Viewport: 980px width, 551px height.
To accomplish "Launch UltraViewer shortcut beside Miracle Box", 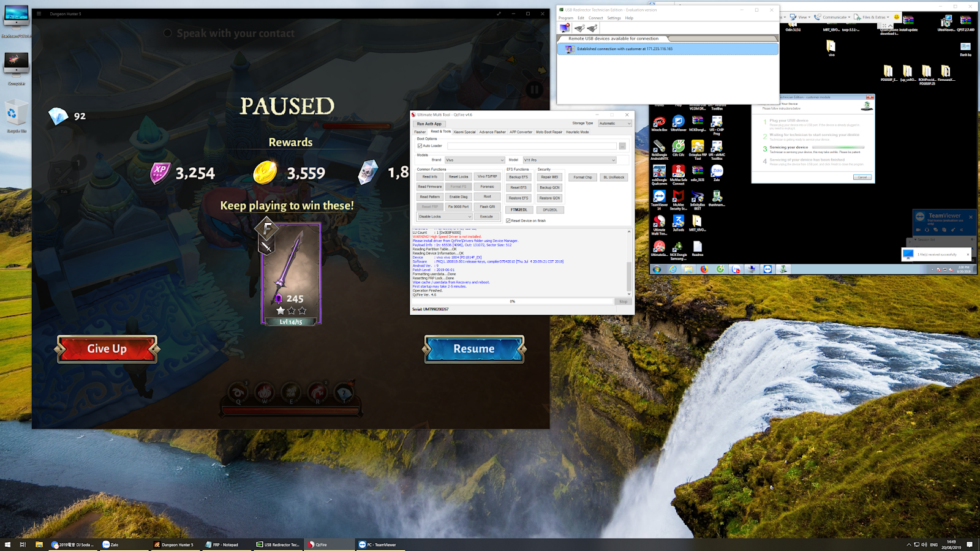I will [678, 124].
